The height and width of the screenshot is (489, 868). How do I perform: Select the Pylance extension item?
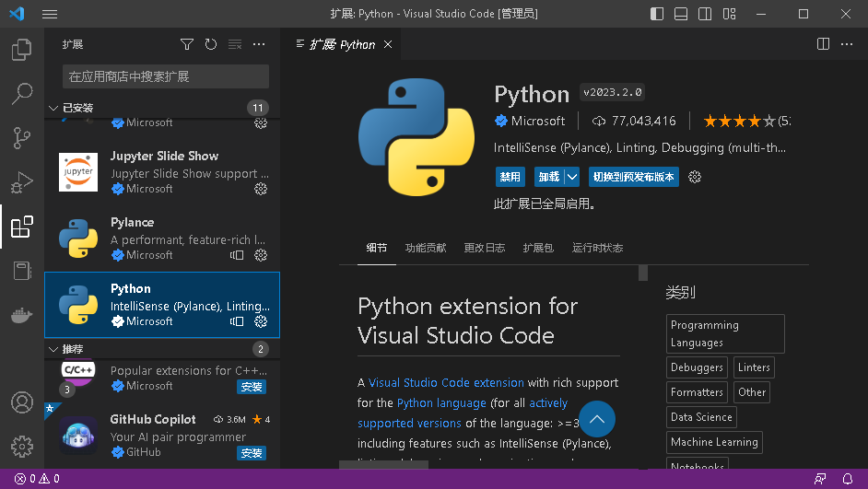pos(161,239)
